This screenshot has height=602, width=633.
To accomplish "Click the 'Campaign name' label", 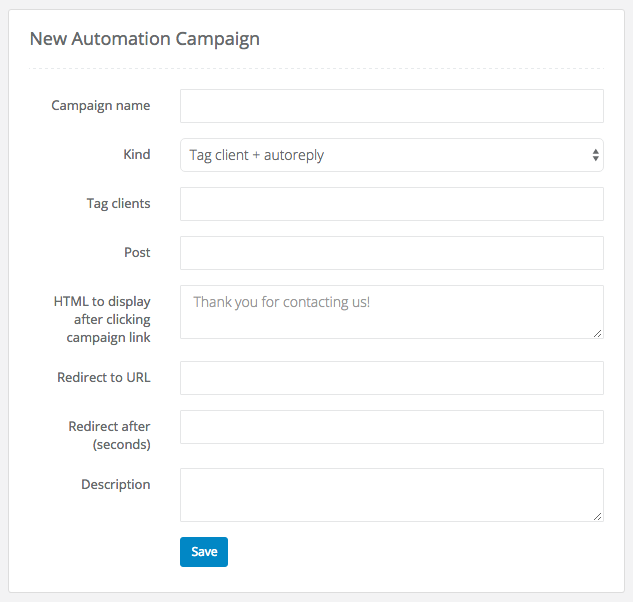I will (x=101, y=105).
